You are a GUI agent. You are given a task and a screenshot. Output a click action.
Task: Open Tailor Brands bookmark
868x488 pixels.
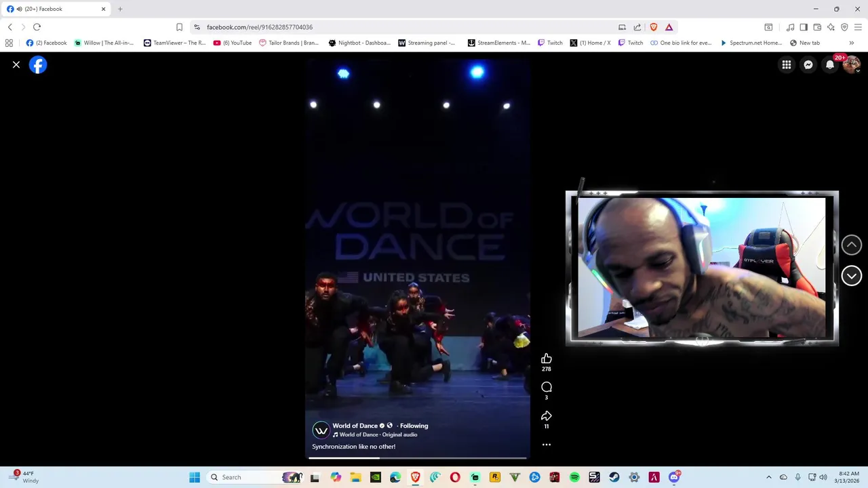tap(288, 43)
